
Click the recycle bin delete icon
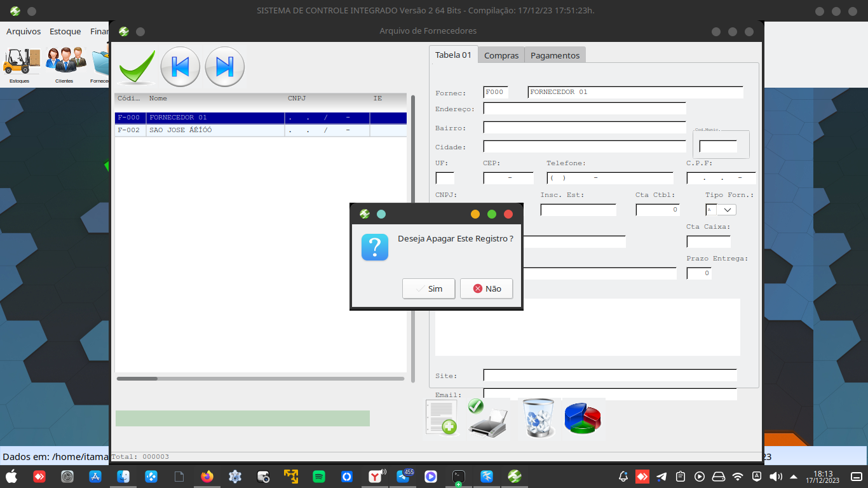point(539,418)
